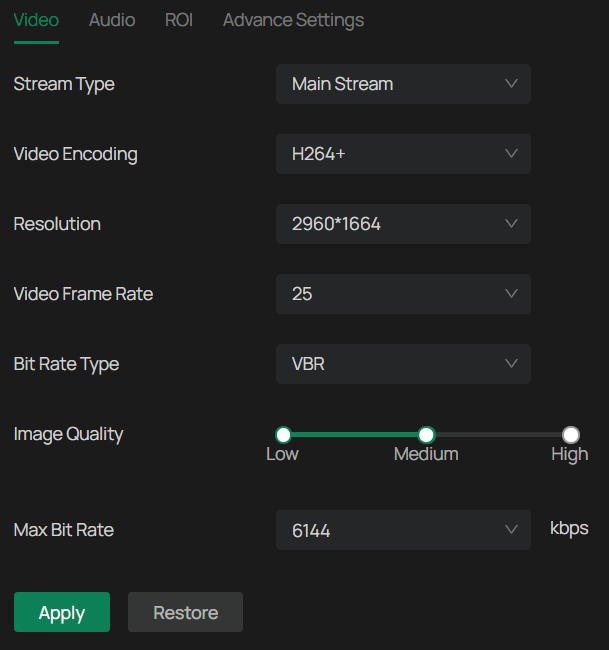Screen dimensions: 609x650
Task: Click the Stream Type field label
Action: tap(64, 85)
